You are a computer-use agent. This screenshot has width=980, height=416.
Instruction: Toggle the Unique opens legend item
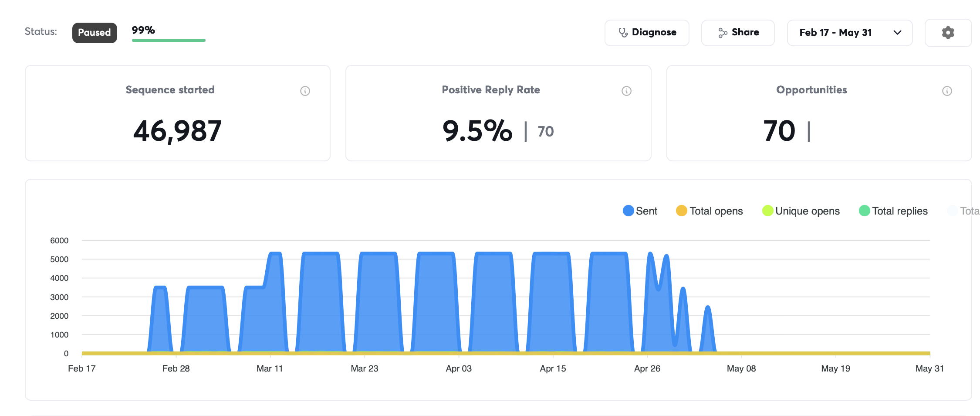(x=801, y=211)
